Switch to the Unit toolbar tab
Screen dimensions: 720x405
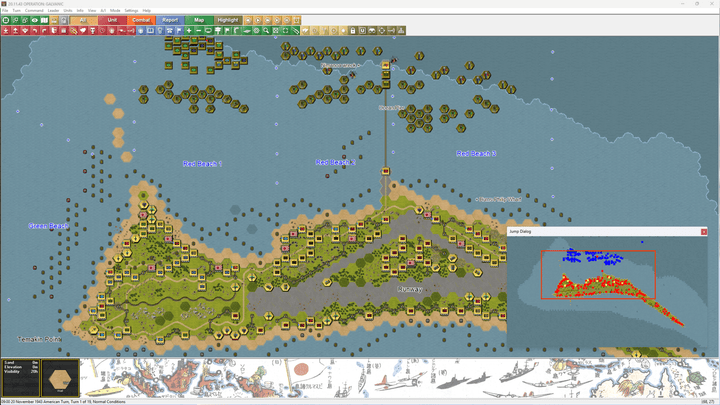[x=112, y=20]
